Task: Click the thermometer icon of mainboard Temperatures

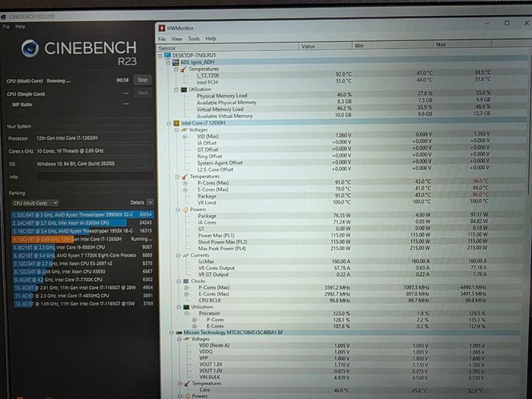Action: pyautogui.click(x=183, y=69)
